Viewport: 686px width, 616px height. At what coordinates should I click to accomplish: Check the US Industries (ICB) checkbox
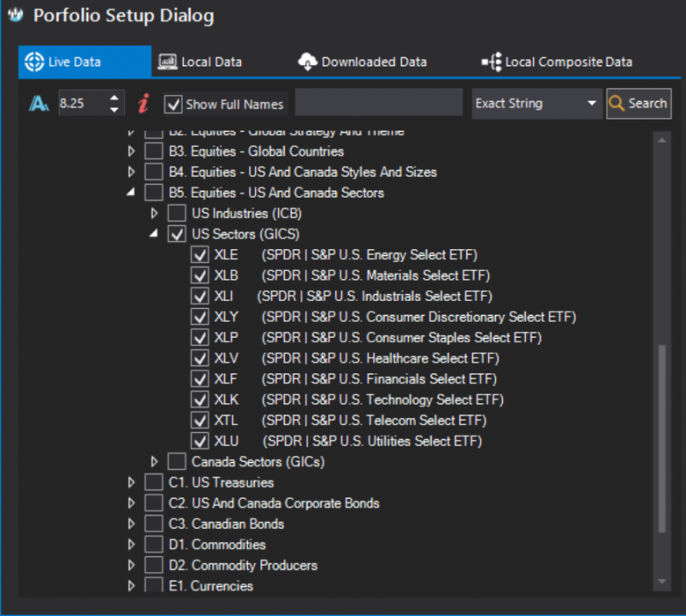[177, 213]
